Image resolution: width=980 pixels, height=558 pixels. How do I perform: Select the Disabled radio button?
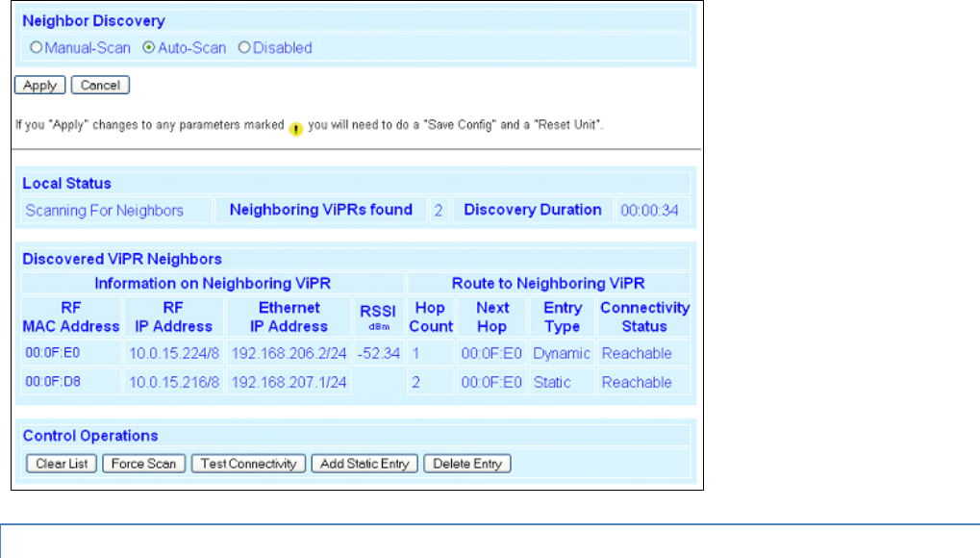pos(244,47)
